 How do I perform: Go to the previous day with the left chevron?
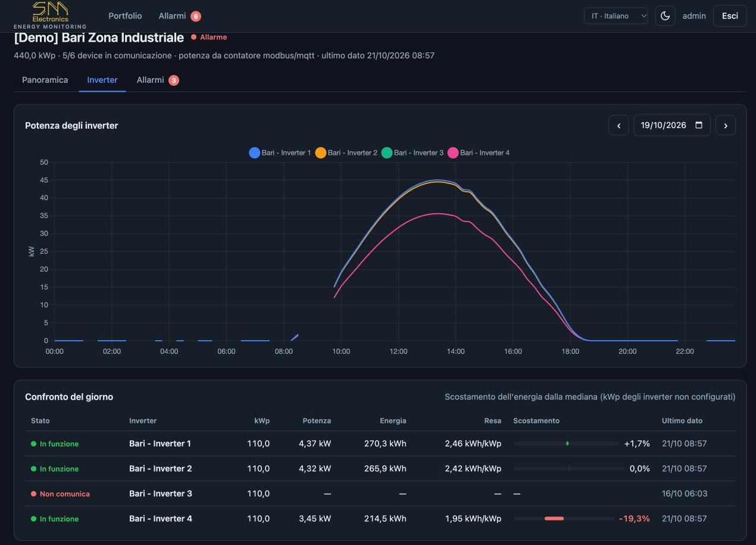coord(618,125)
